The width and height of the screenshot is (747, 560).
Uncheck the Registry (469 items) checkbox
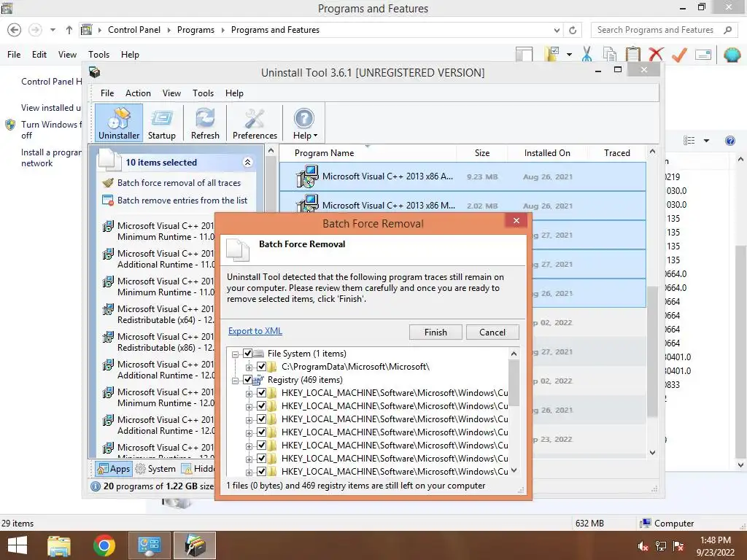click(248, 379)
